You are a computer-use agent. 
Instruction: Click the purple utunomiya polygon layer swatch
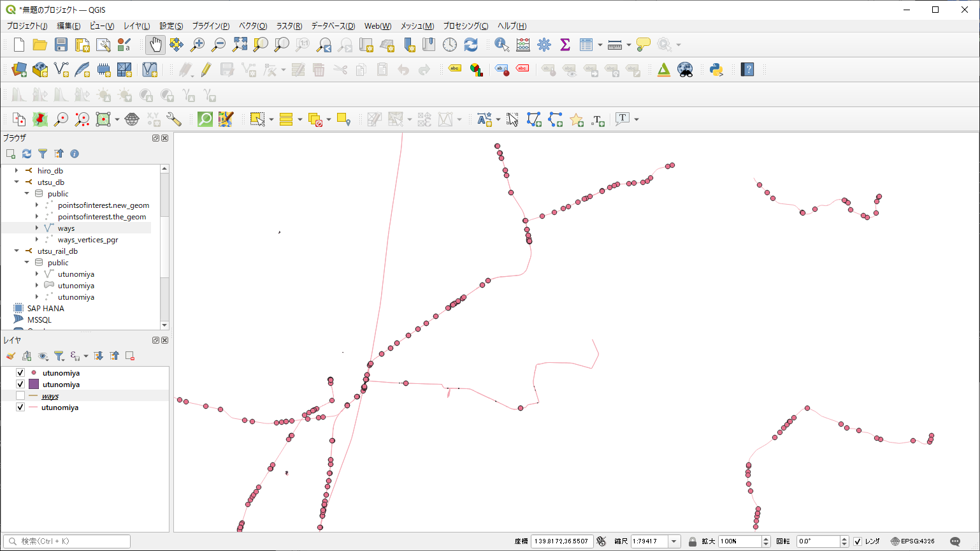34,385
